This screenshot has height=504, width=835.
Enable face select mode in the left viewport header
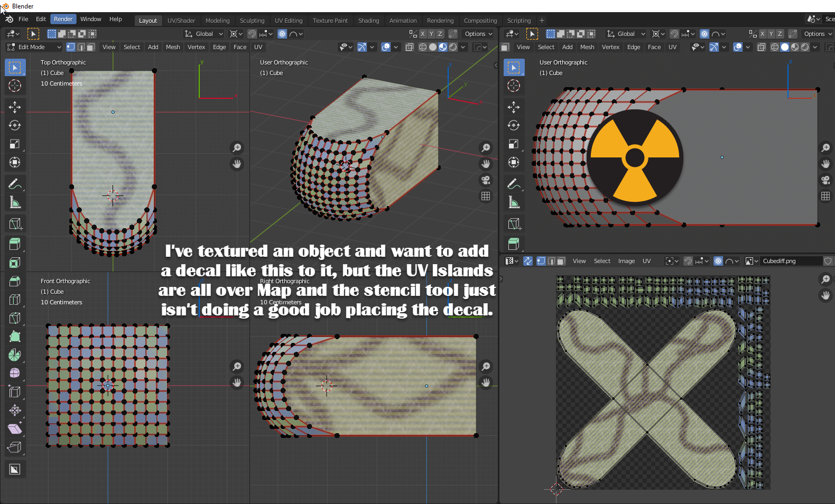90,47
